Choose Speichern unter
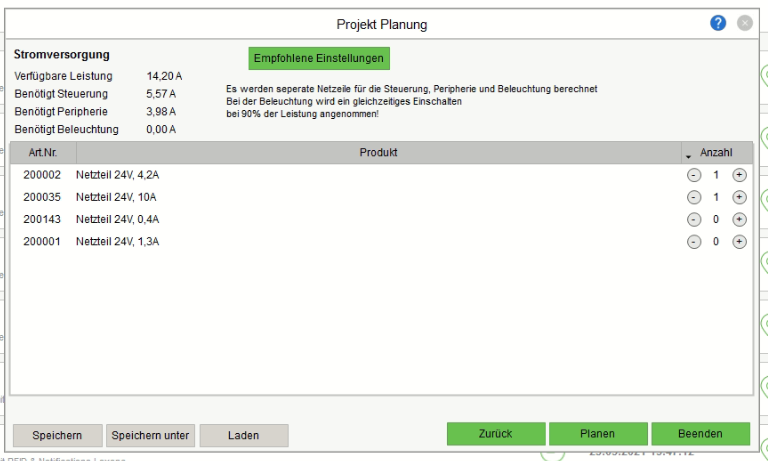 coord(150,435)
